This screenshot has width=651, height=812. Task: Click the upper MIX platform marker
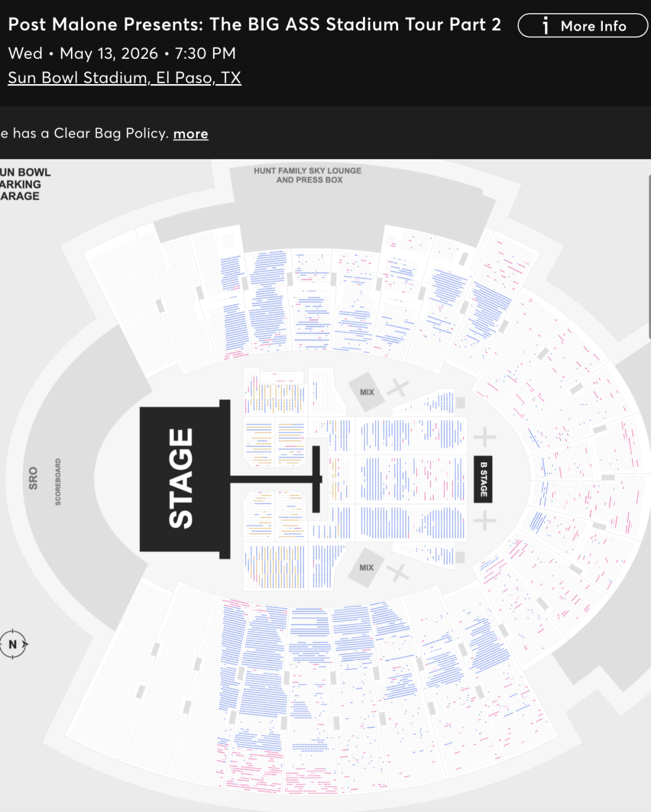[x=366, y=392]
